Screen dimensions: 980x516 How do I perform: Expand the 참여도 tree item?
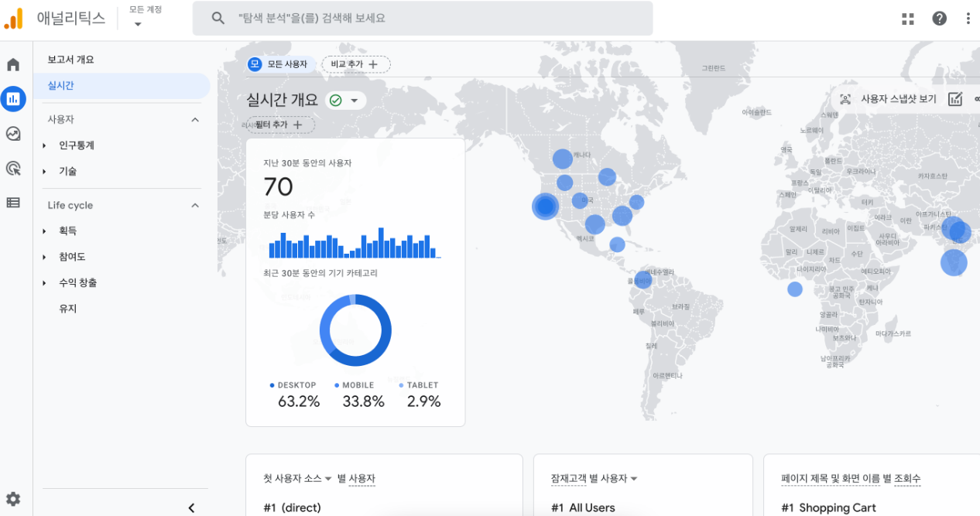point(45,257)
